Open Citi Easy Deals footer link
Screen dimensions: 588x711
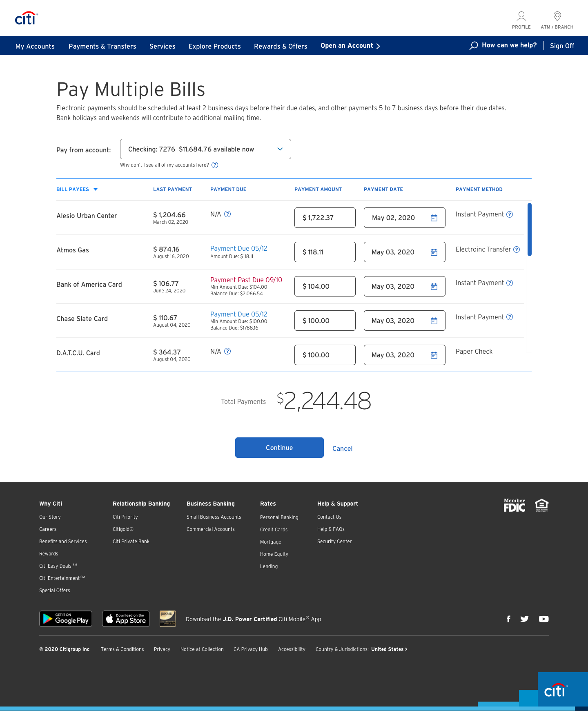coord(58,566)
